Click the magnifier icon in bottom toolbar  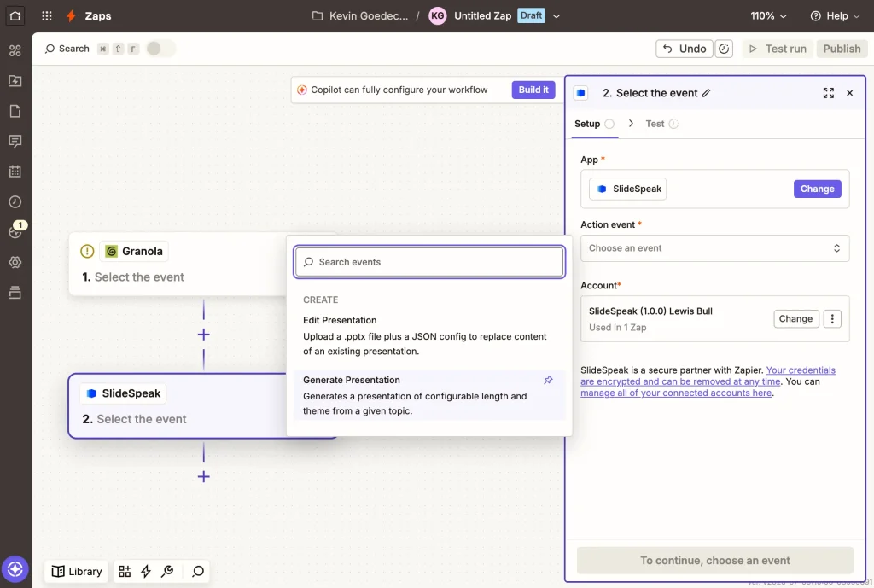(x=198, y=571)
